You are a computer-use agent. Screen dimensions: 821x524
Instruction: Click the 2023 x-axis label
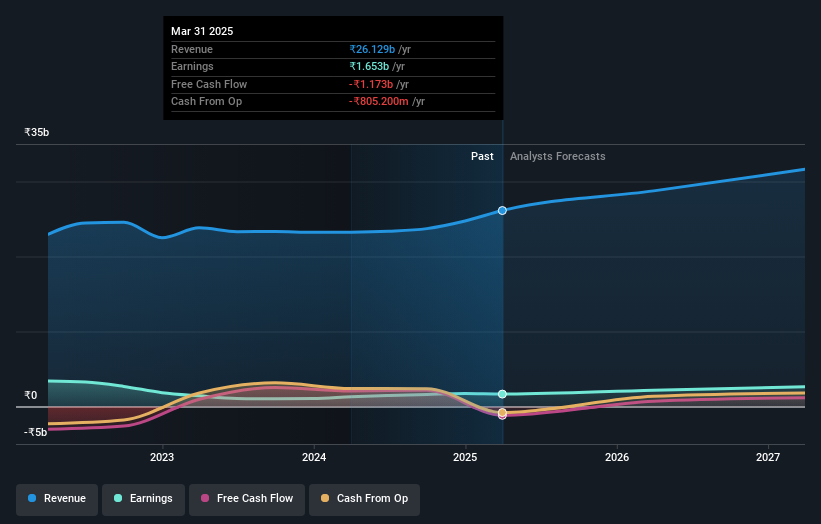162,458
